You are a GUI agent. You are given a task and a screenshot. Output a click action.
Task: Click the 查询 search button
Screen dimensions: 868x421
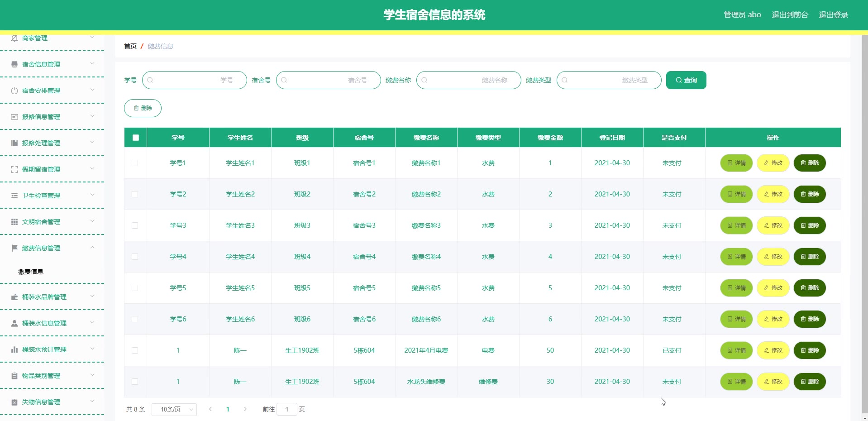click(686, 80)
